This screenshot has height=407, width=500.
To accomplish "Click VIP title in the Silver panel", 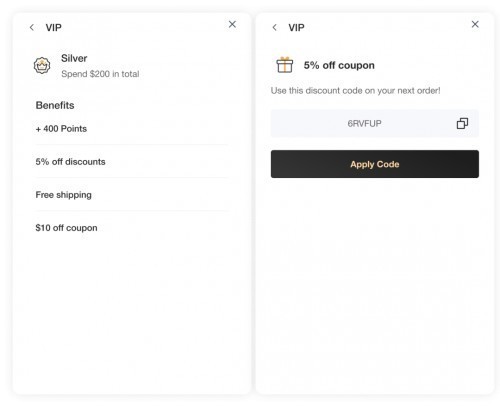I will 54,28.
